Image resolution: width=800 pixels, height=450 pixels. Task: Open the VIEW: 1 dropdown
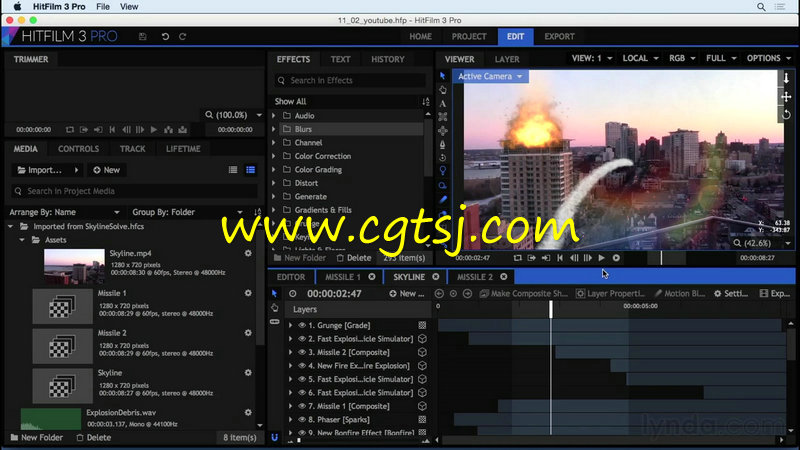coord(592,58)
